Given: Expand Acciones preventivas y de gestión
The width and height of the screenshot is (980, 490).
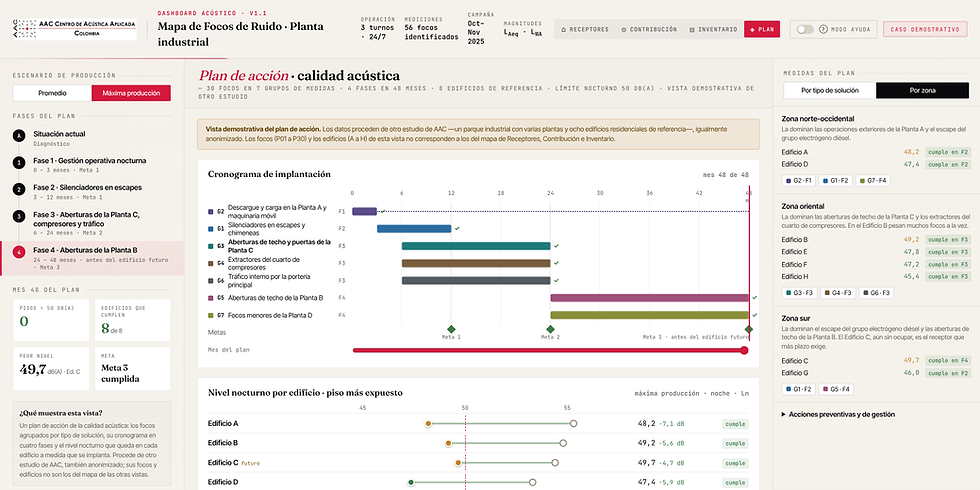Looking at the screenshot, I should [838, 414].
